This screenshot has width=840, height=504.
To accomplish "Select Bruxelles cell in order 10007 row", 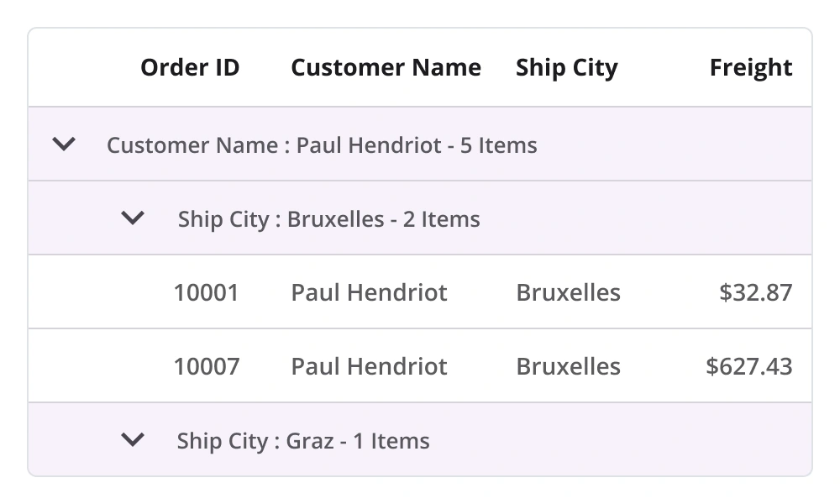I will 568,366.
